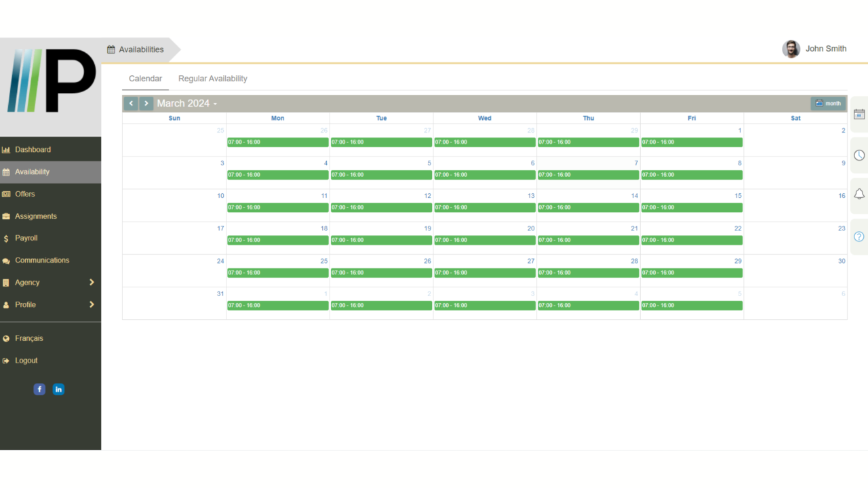Screen dimensions: 868x488
Task: Open notifications via the bell icon
Action: click(859, 194)
